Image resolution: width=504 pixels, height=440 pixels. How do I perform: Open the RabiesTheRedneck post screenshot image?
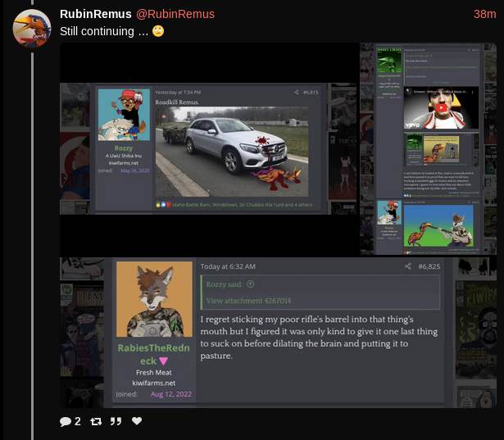point(279,333)
